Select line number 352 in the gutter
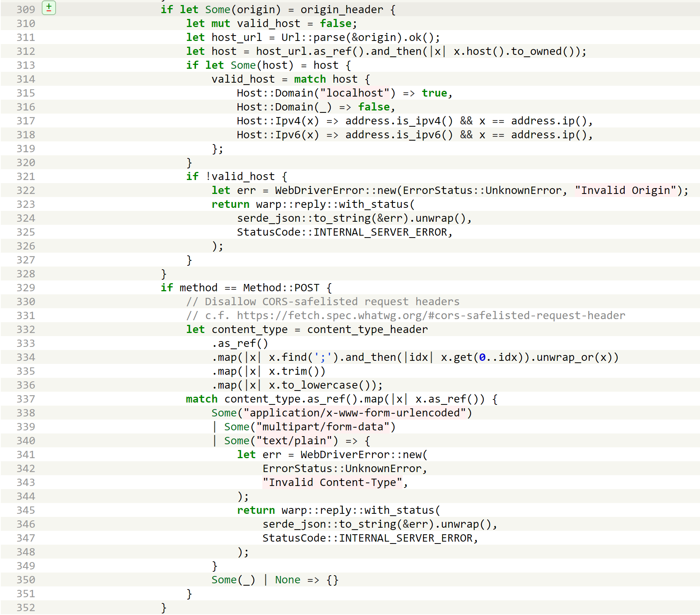700x615 pixels. pyautogui.click(x=25, y=608)
